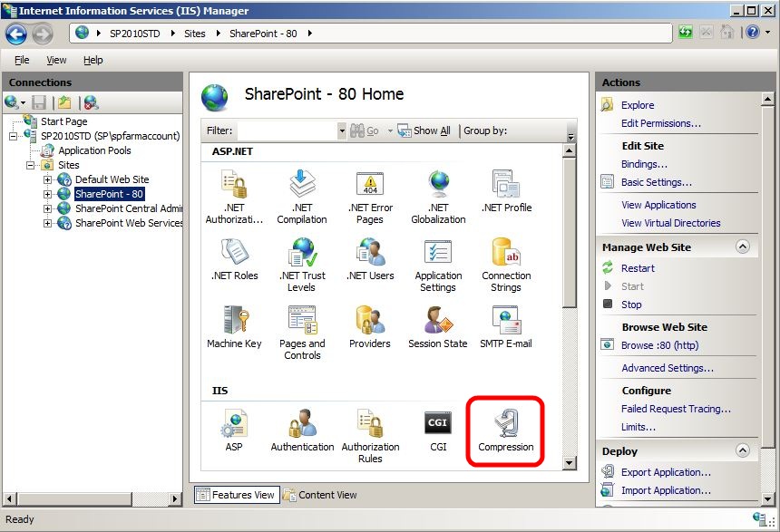Collapse the Manage Web Site section

(x=742, y=247)
